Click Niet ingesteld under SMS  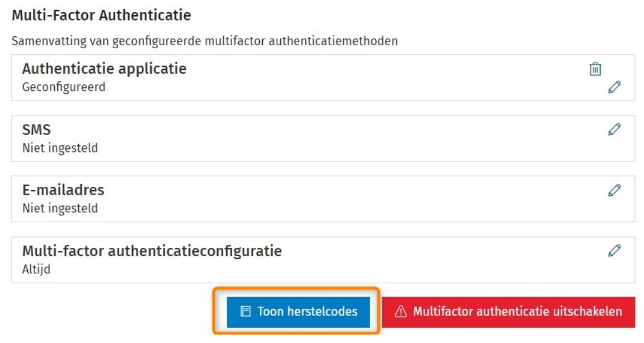60,148
